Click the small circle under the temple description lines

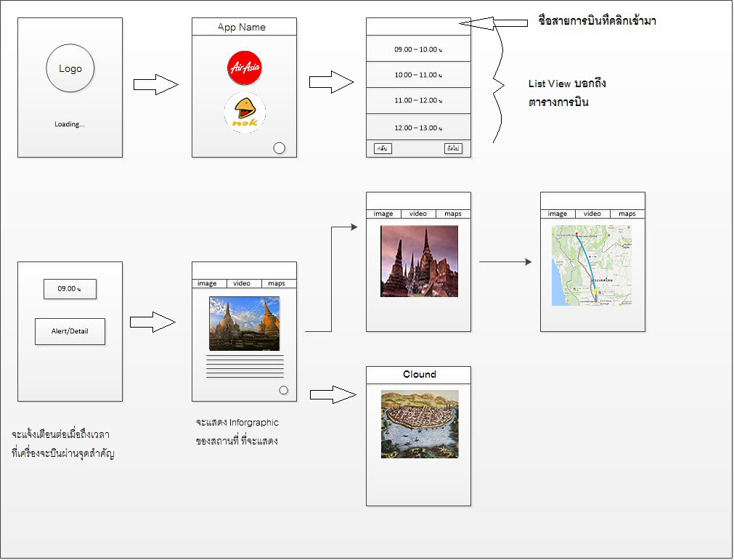[x=284, y=390]
